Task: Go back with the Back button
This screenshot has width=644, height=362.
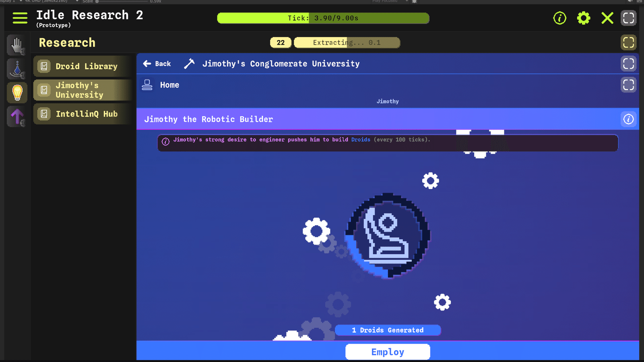Action: click(x=157, y=64)
